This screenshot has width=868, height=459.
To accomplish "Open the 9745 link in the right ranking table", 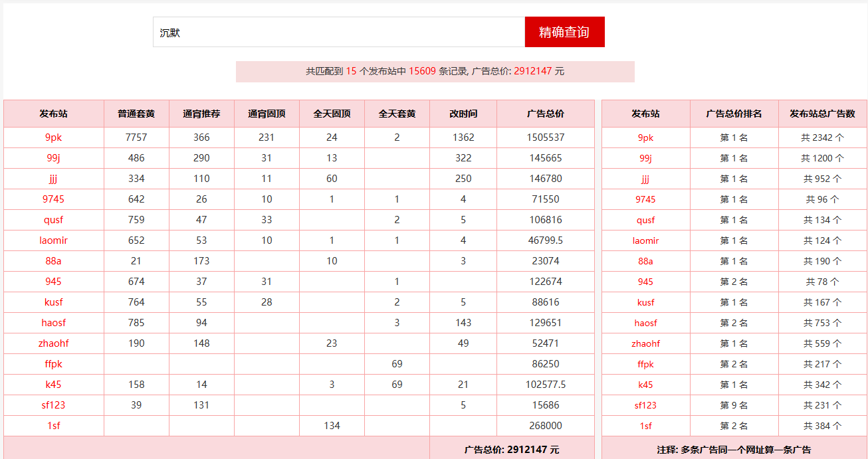I will [x=645, y=199].
